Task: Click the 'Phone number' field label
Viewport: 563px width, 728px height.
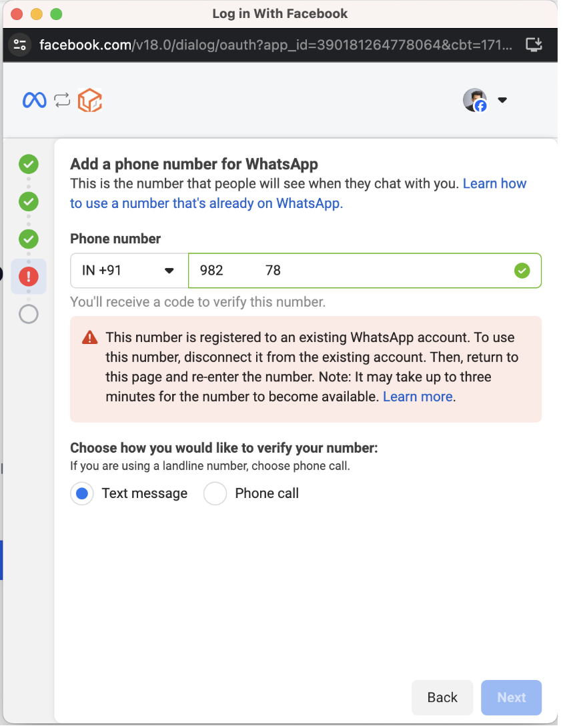Action: (115, 239)
